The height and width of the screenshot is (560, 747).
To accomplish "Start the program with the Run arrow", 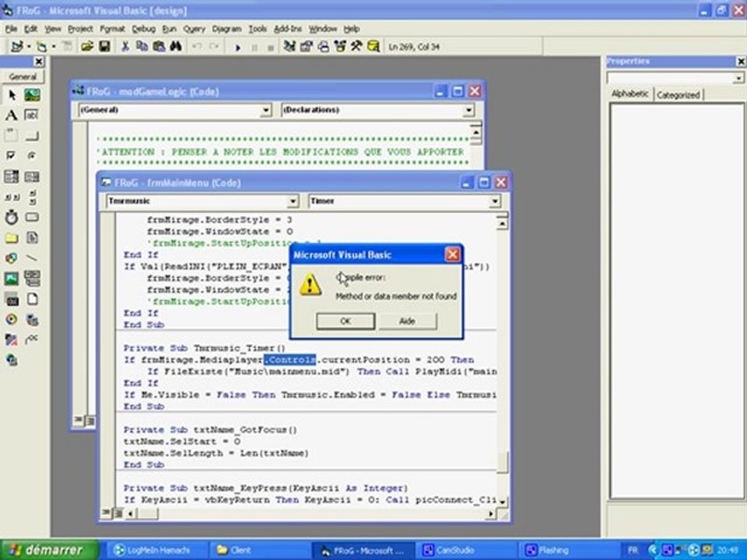I will pos(238,47).
